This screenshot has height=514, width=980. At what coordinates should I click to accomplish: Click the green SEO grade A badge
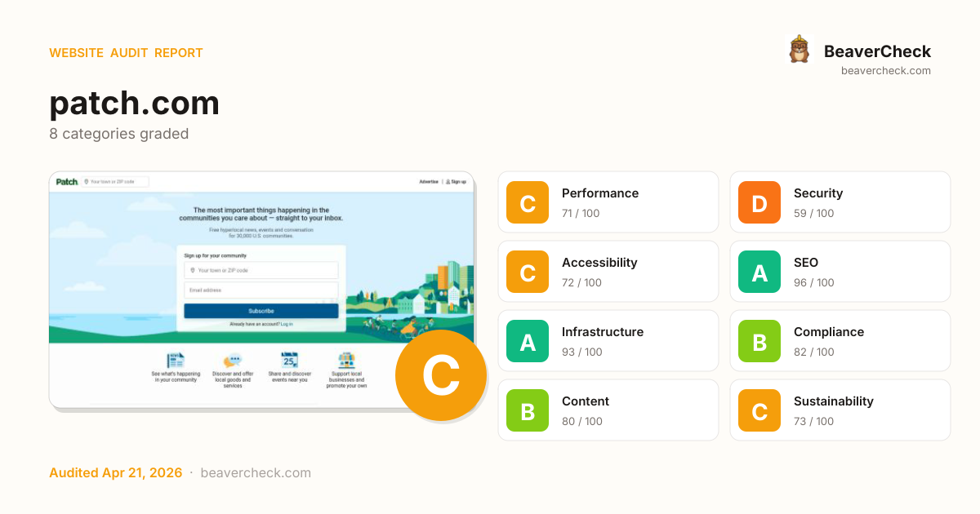(x=759, y=272)
